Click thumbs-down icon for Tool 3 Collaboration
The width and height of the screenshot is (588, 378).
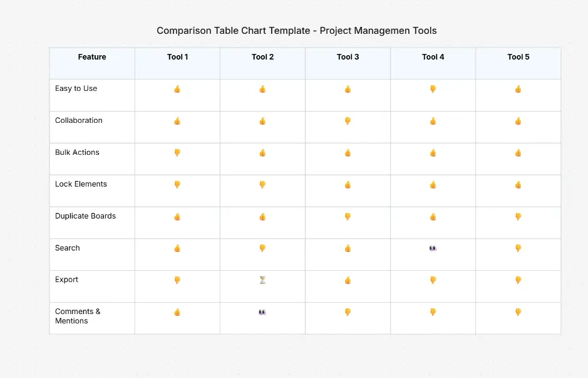[x=348, y=121]
